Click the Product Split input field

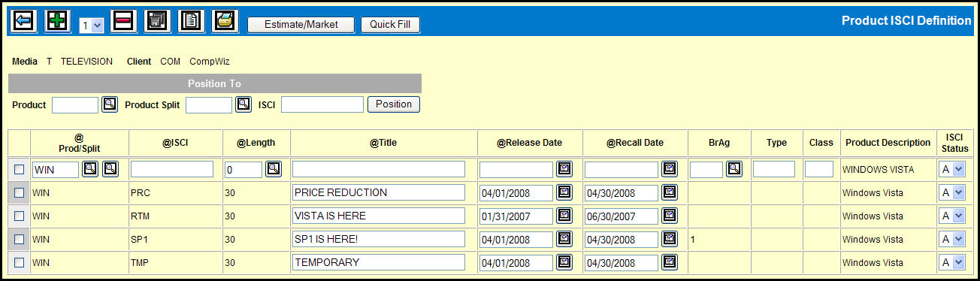[209, 104]
